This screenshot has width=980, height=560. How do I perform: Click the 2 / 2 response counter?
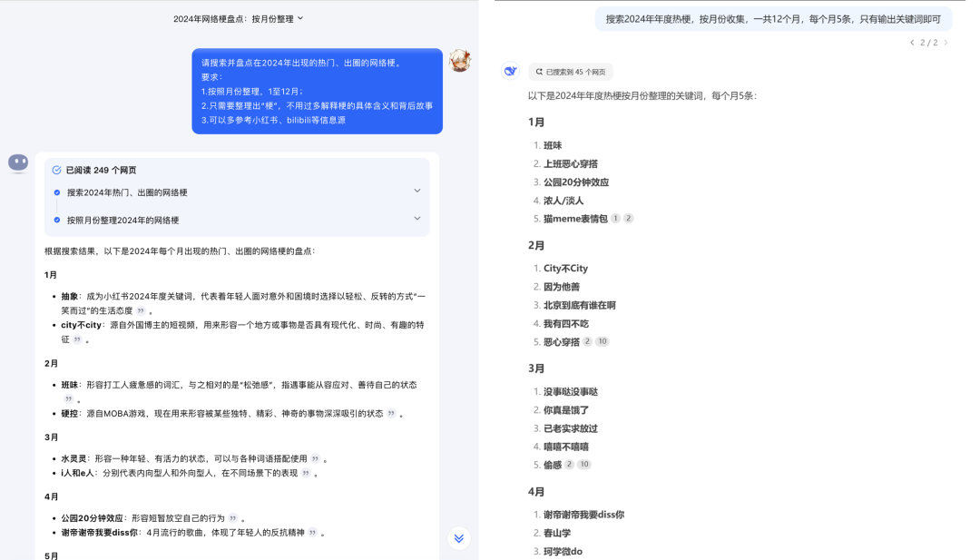[929, 43]
